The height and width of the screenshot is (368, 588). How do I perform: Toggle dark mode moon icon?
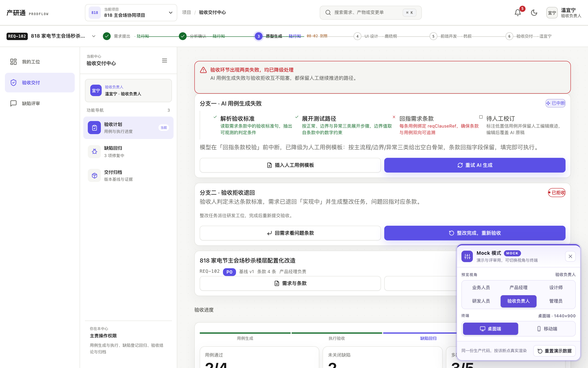pyautogui.click(x=534, y=13)
